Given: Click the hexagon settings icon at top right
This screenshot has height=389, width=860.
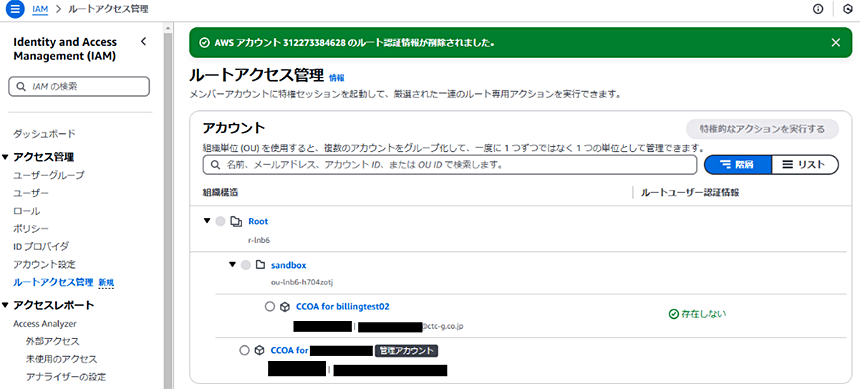Looking at the screenshot, I should [847, 9].
